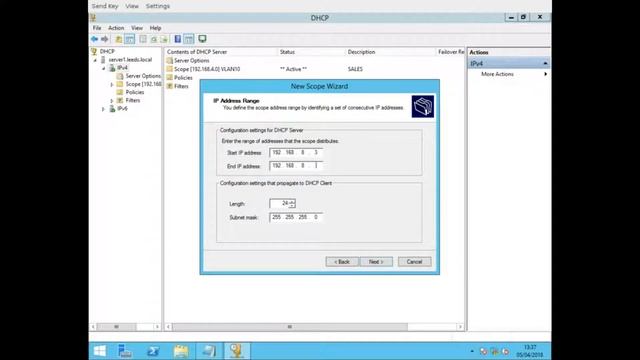Toggle Show/Hide Console Tree toolbar icon

129,39
